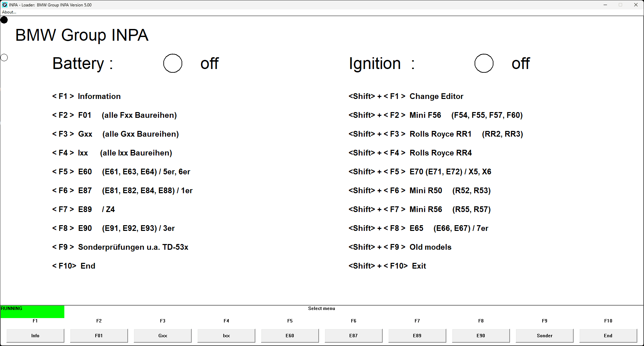Click the 'Gxx (alle Gxx Baureihen)' entry
Screen dimensions: 644x346
[116, 134]
